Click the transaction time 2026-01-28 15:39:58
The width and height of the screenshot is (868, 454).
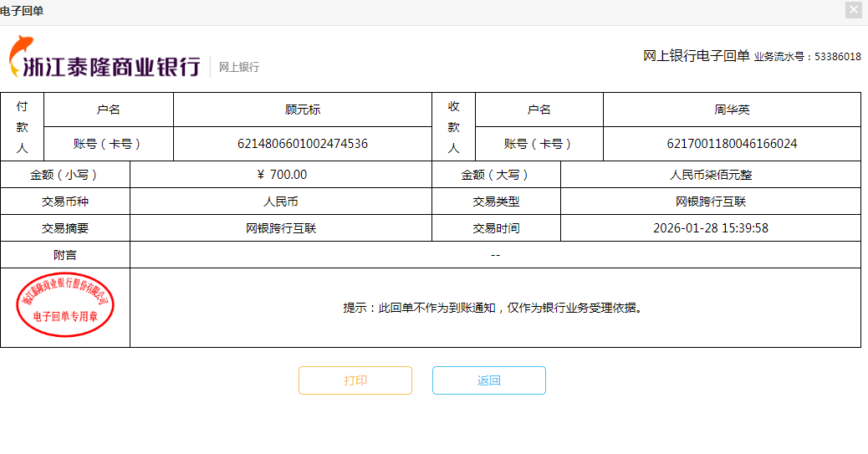point(711,228)
